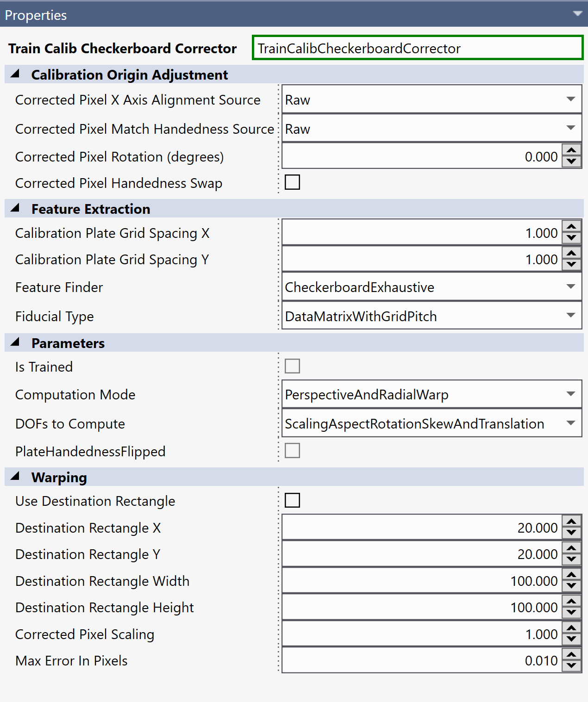This screenshot has height=702, width=588.
Task: Expand the Fiducial Type combo box
Action: pos(570,316)
